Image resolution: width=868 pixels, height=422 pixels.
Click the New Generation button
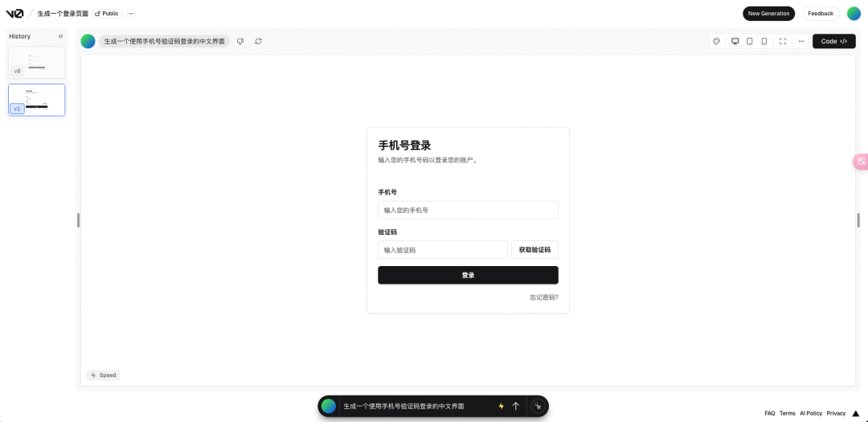coord(768,14)
